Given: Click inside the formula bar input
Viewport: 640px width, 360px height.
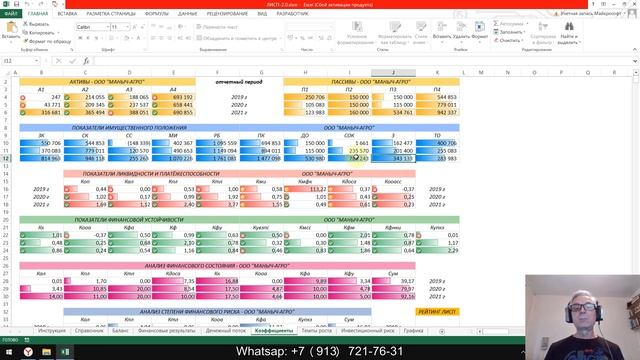Looking at the screenshot, I should coord(362,61).
